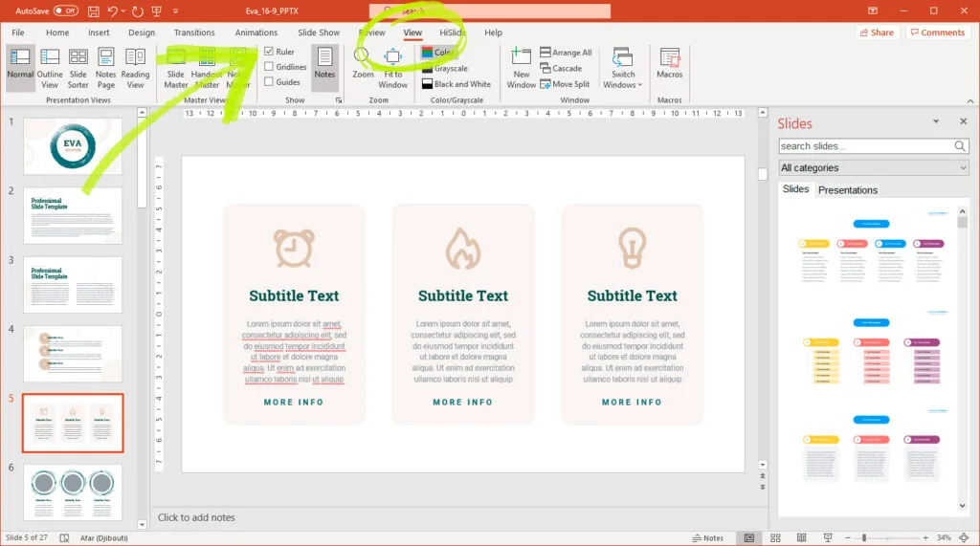Click the Share button

click(x=877, y=33)
